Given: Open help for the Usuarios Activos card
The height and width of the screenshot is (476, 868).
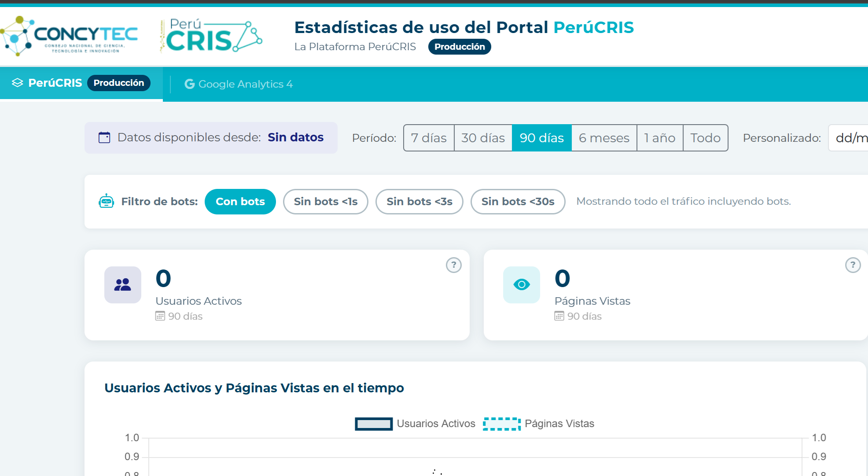Looking at the screenshot, I should [x=453, y=265].
